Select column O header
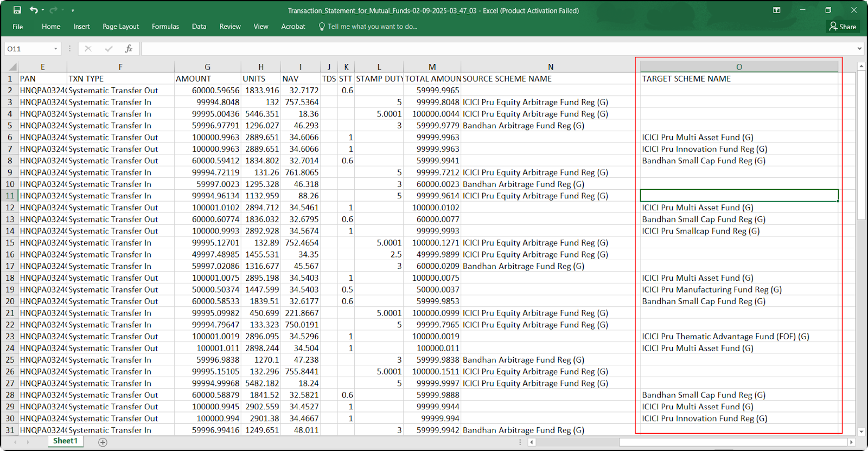 739,67
